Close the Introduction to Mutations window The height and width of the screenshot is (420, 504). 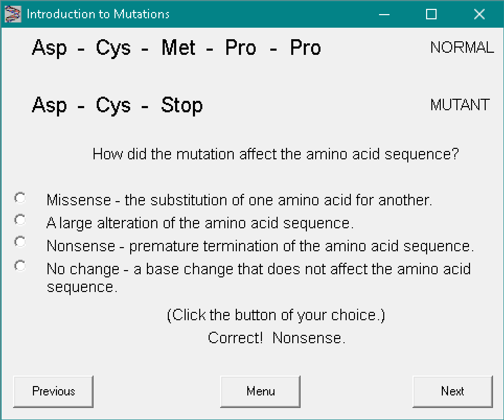pos(479,14)
